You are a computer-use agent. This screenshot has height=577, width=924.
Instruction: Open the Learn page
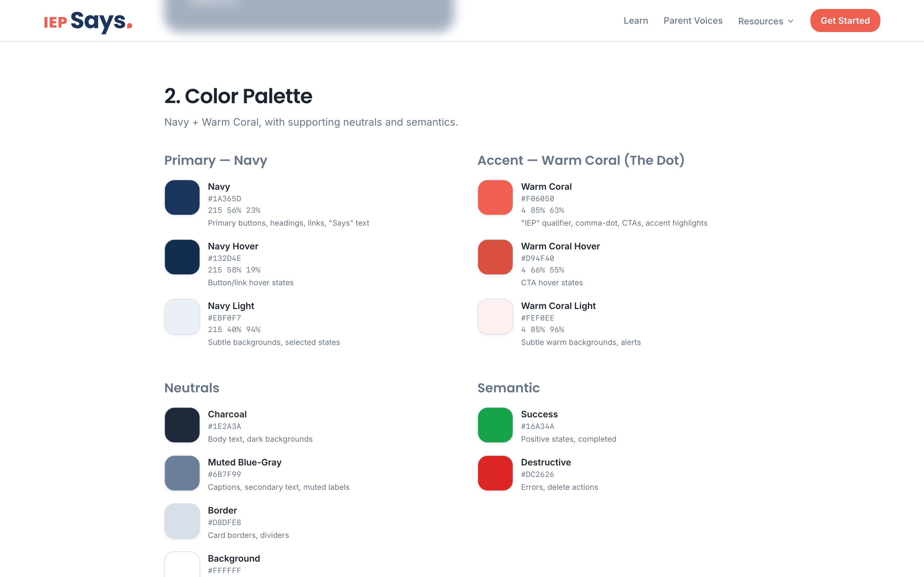(x=635, y=21)
